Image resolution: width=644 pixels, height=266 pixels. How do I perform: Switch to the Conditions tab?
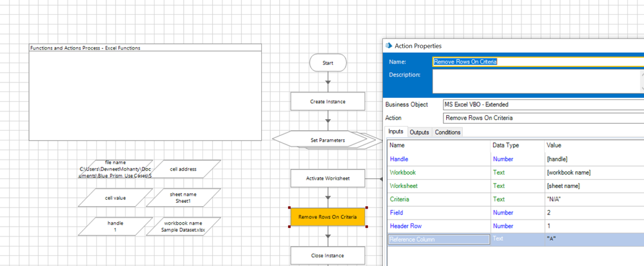coord(447,132)
